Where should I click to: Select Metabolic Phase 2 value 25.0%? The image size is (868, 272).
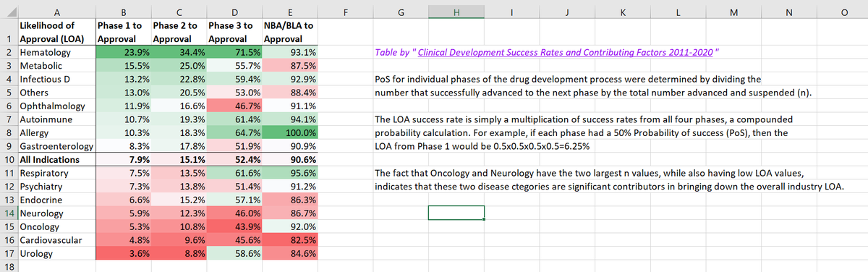point(179,66)
